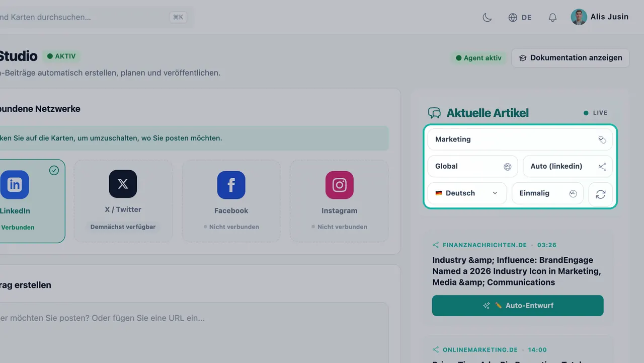
Task: Click the X logo icon
Action: (x=123, y=184)
